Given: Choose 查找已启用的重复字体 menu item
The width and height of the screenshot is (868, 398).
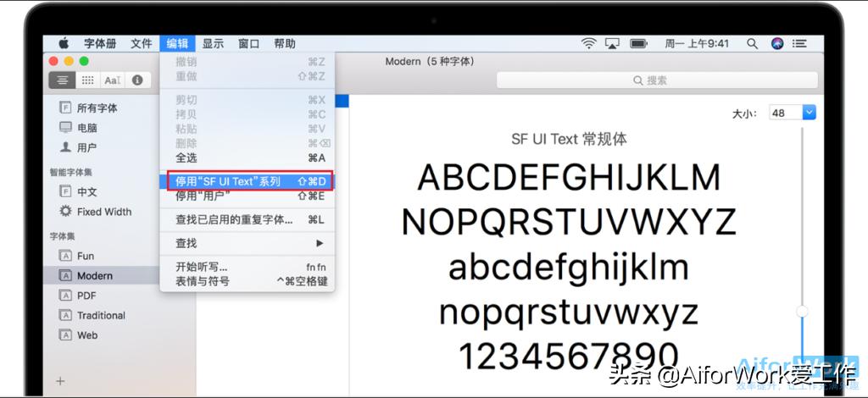Looking at the screenshot, I should [x=248, y=220].
